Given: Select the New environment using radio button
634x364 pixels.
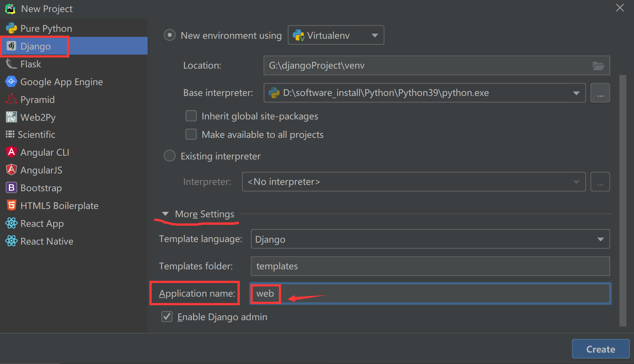Looking at the screenshot, I should click(x=169, y=35).
